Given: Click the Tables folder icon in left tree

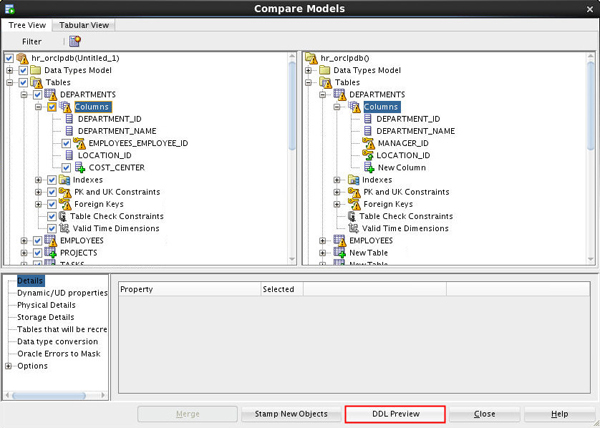Looking at the screenshot, I should (x=36, y=82).
